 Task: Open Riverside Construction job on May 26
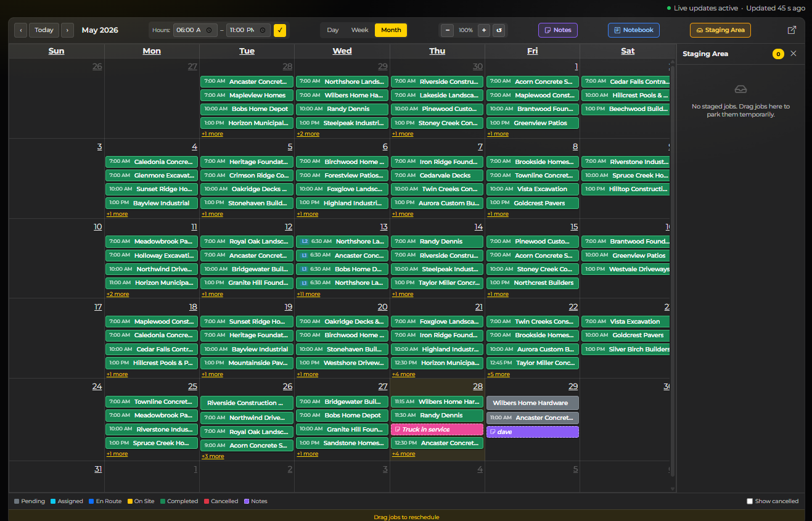247,403
